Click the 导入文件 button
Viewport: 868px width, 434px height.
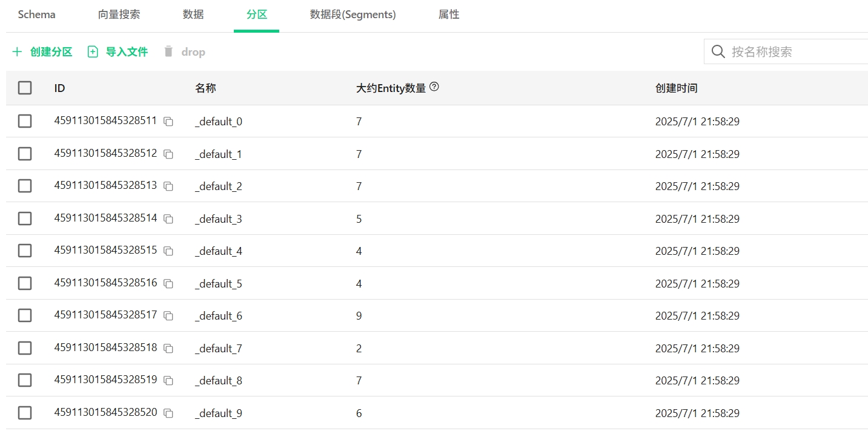coord(118,52)
